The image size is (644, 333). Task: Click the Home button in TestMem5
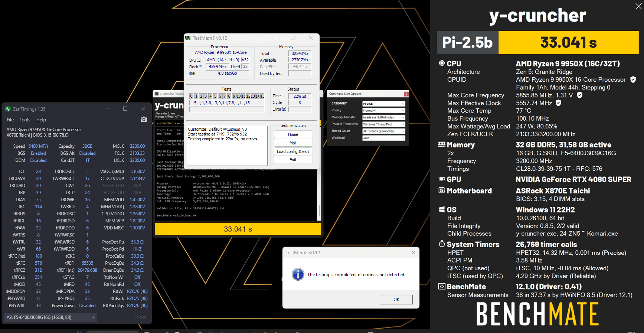(x=293, y=134)
